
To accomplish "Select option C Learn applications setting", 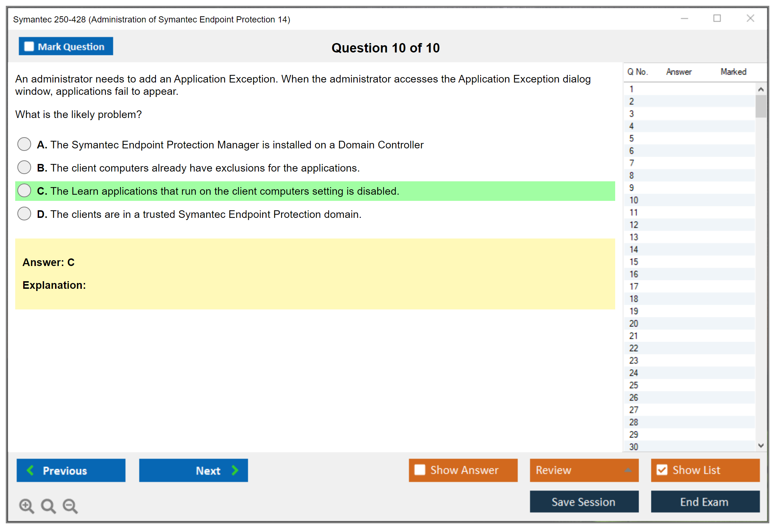I will tap(24, 191).
